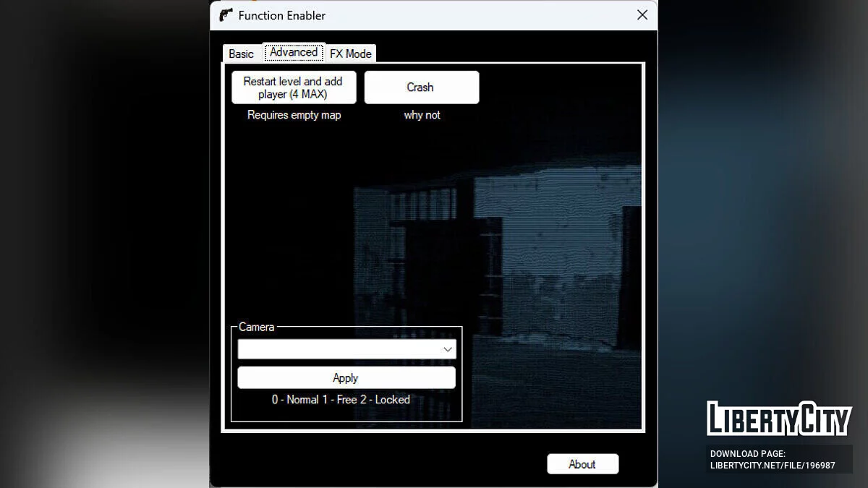Viewport: 868px width, 488px height.
Task: Click the 'DOWNLOAD PAGE:' caption text
Action: 747,454
